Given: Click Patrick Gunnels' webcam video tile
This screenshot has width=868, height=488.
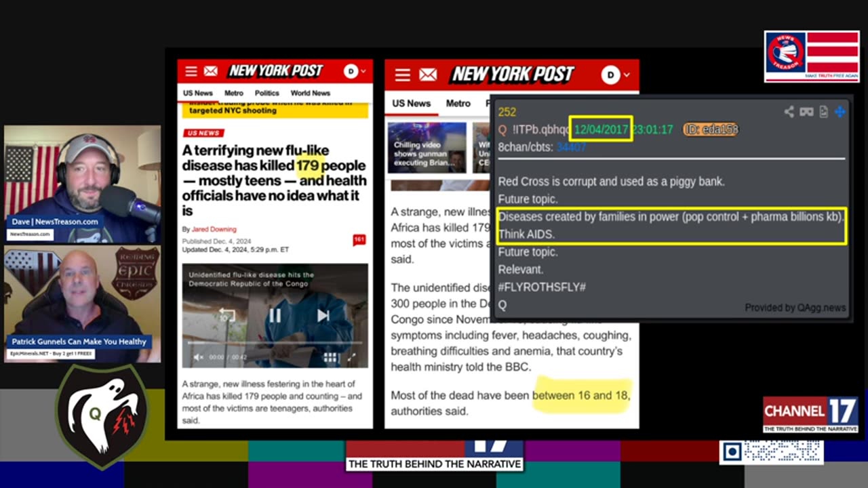Looking at the screenshot, I should pyautogui.click(x=83, y=304).
